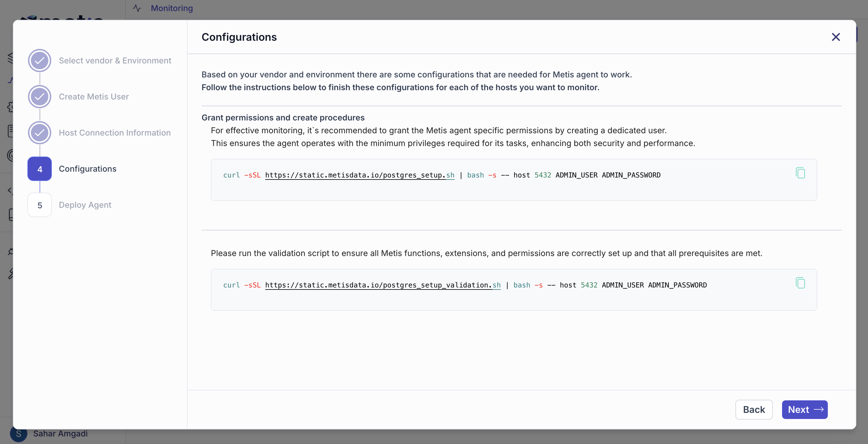The image size is (868, 444).
Task: Click the Next button
Action: [x=805, y=409]
